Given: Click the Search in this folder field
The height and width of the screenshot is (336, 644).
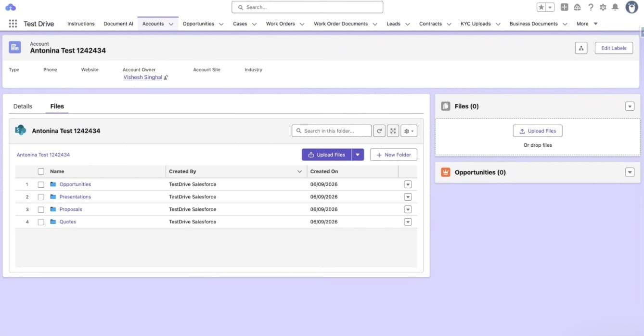Looking at the screenshot, I should click(x=332, y=131).
